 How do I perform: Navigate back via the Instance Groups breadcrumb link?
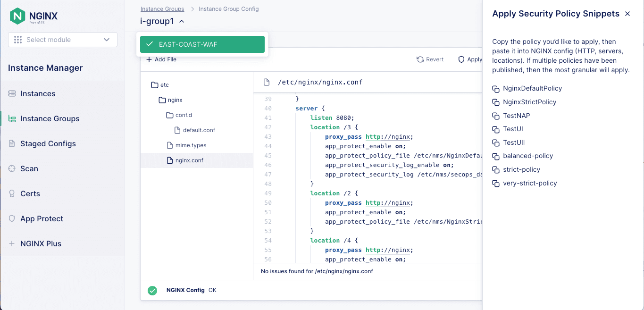pos(162,8)
